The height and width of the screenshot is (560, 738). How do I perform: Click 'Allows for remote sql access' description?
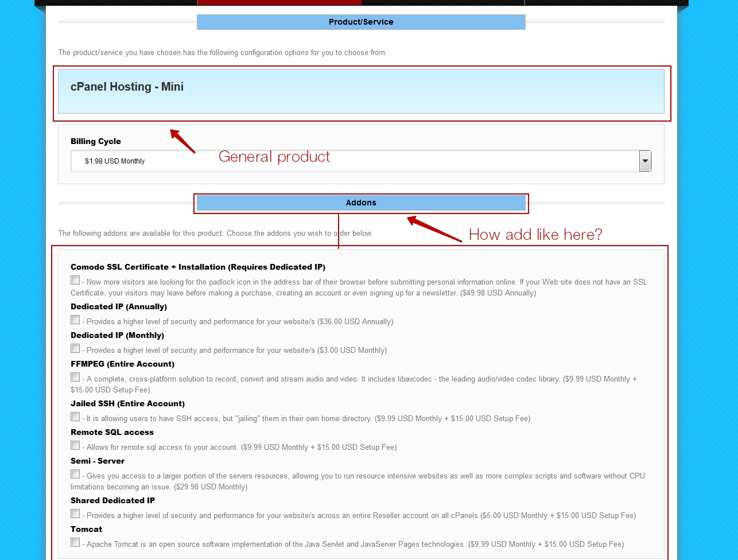click(239, 447)
